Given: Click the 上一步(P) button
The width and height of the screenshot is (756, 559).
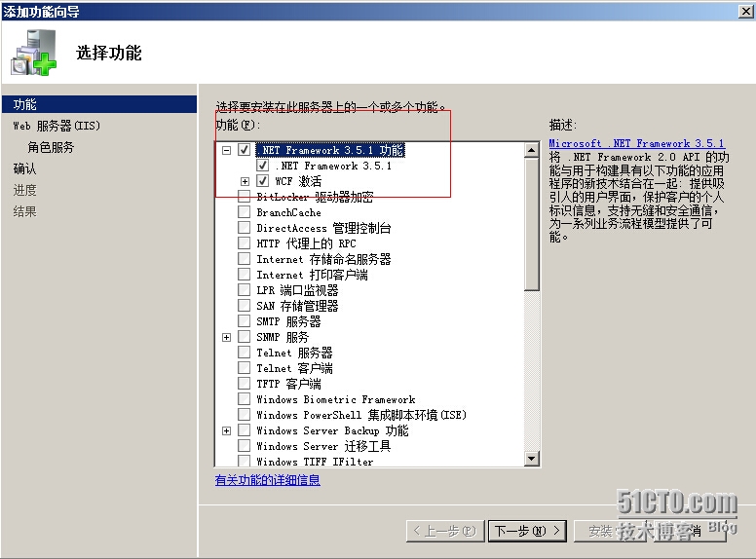Looking at the screenshot, I should click(x=445, y=531).
